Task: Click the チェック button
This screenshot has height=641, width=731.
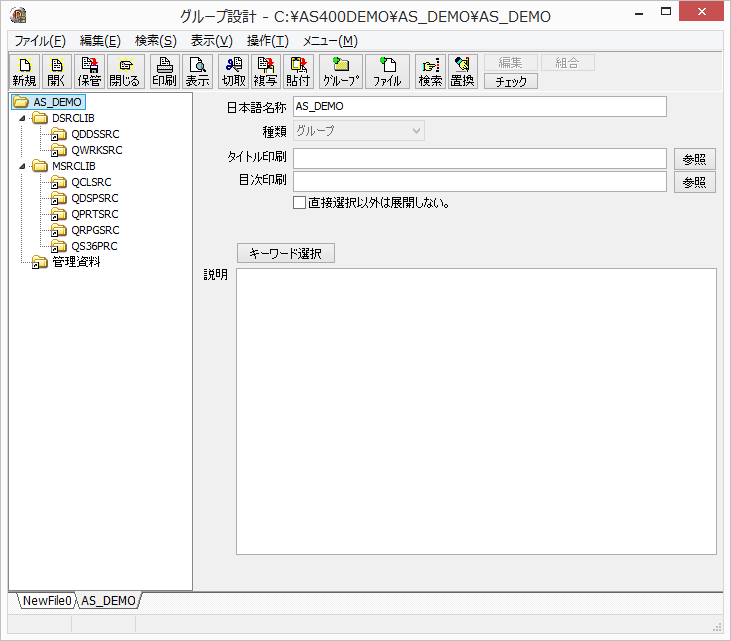Action: [x=511, y=82]
